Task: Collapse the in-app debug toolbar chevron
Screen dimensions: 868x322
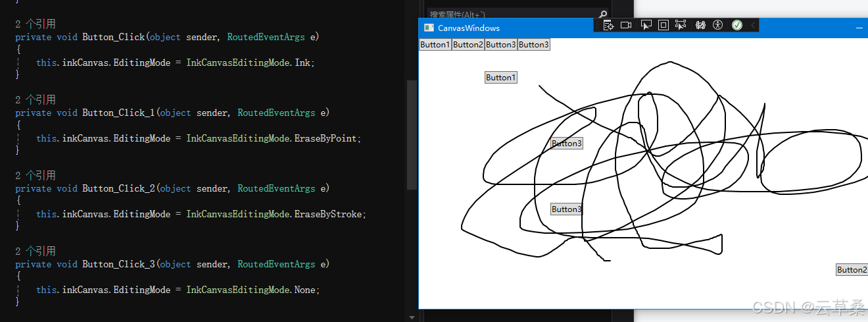Action: click(x=753, y=25)
